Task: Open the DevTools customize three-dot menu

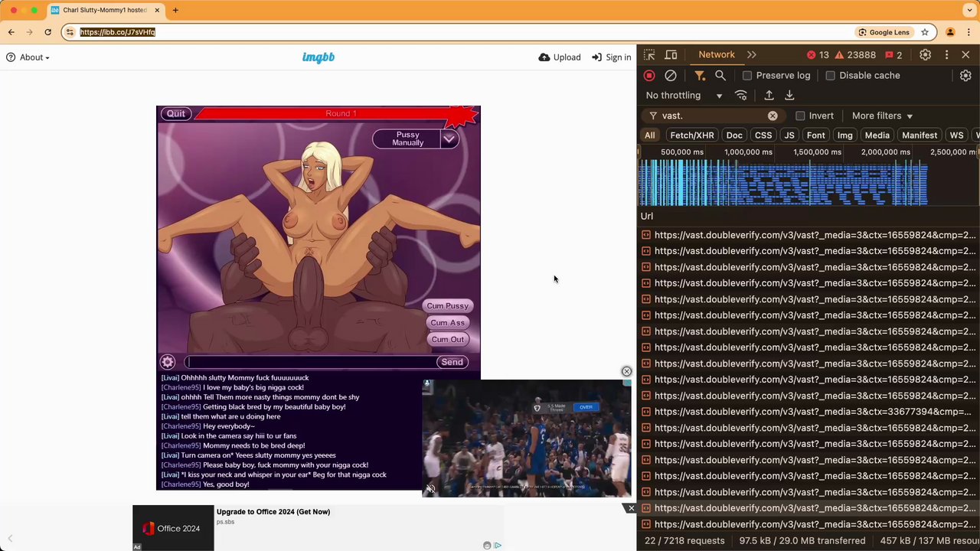Action: 946,55
